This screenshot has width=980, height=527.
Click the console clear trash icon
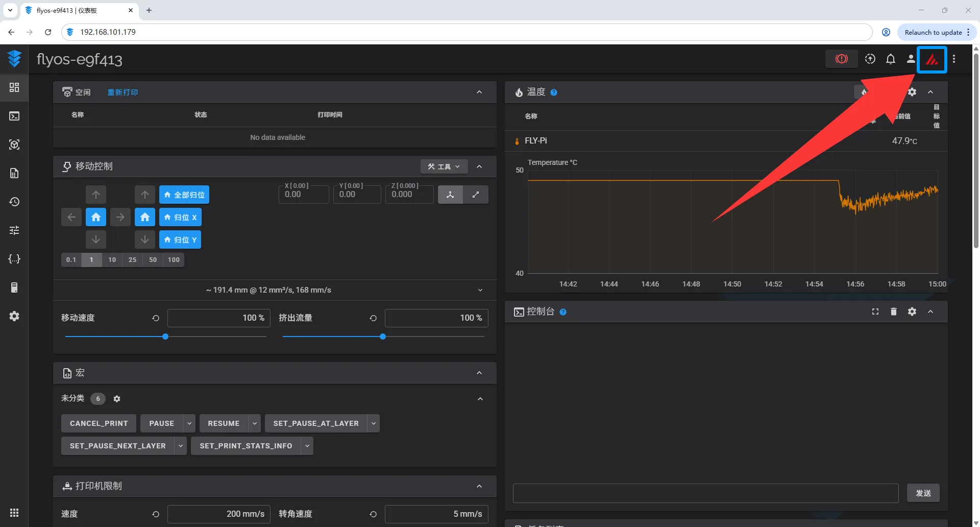[x=894, y=312]
